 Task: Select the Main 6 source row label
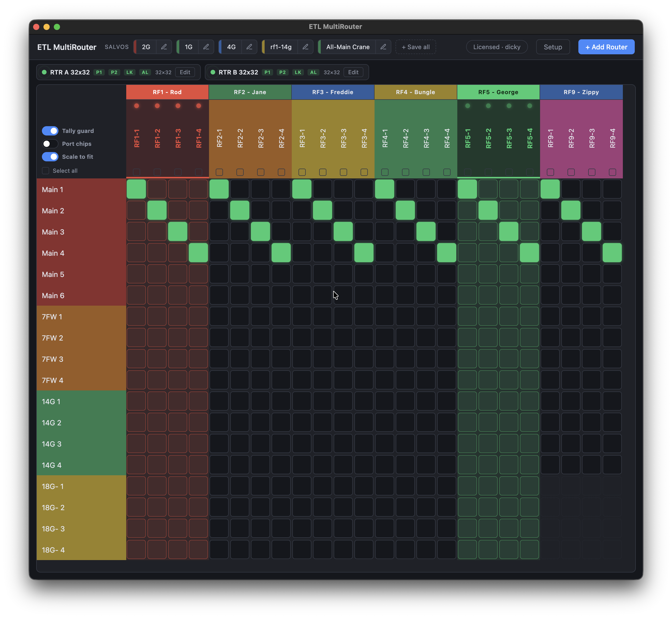(x=81, y=296)
